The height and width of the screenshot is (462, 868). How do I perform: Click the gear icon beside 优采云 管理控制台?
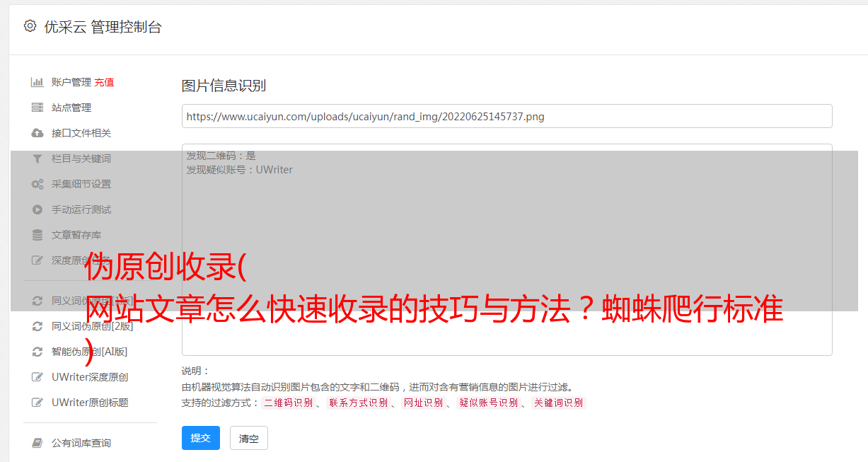30,26
